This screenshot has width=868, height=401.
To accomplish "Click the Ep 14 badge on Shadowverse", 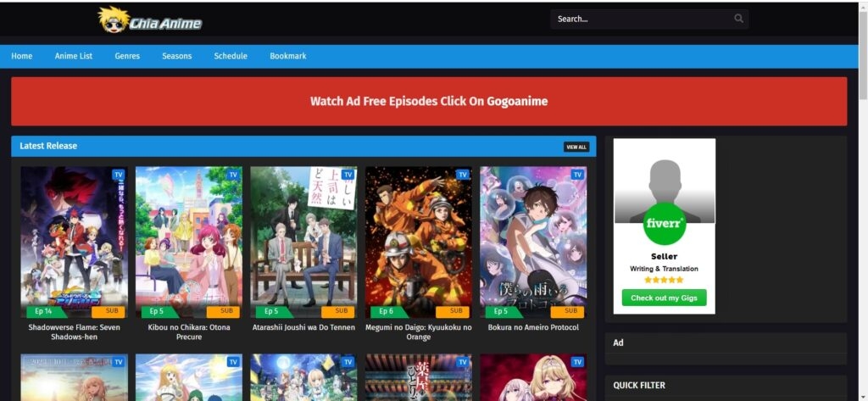I will click(46, 311).
